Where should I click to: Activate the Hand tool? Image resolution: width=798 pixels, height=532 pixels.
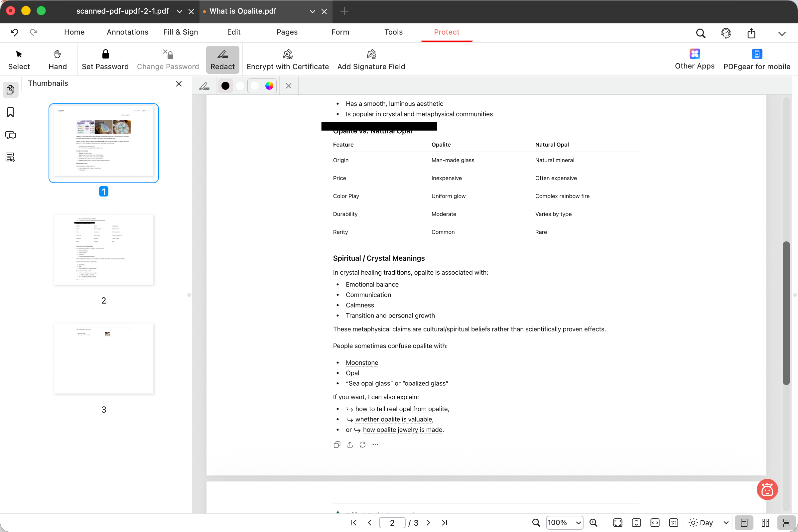(x=58, y=60)
